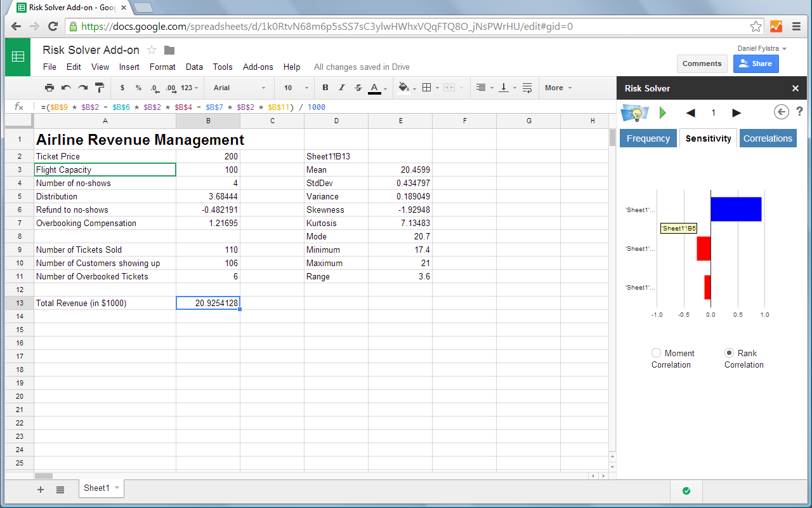Open the Arial font dropdown
This screenshot has width=812, height=508.
(x=239, y=88)
